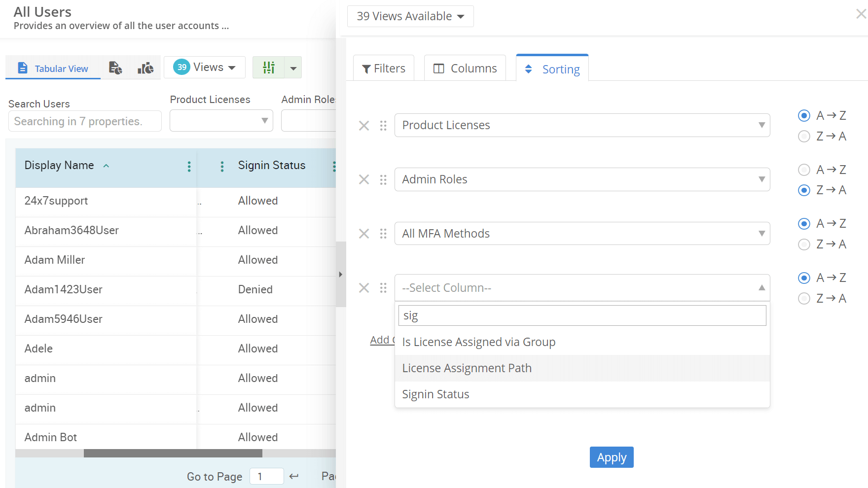
Task: Click the horizontal table scrollbar
Action: [173, 453]
